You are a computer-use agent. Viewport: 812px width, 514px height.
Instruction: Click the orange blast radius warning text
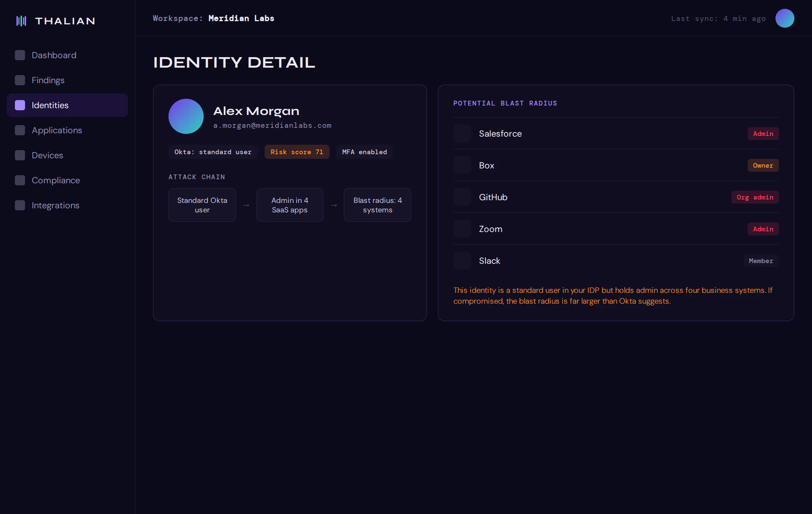point(613,296)
